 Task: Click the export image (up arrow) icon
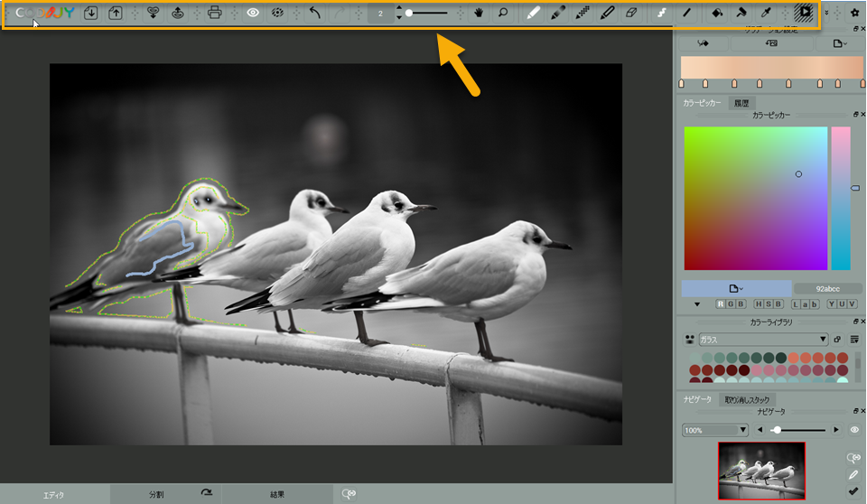(x=115, y=13)
